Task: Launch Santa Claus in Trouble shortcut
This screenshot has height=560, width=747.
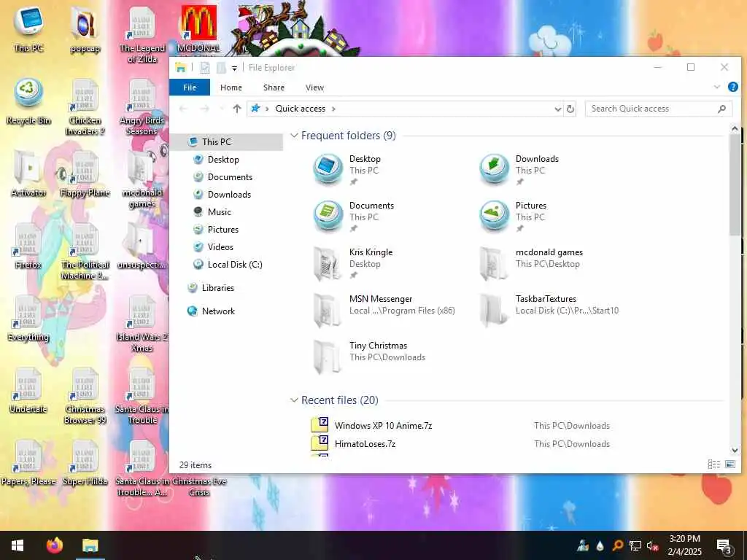Action: [x=142, y=397]
